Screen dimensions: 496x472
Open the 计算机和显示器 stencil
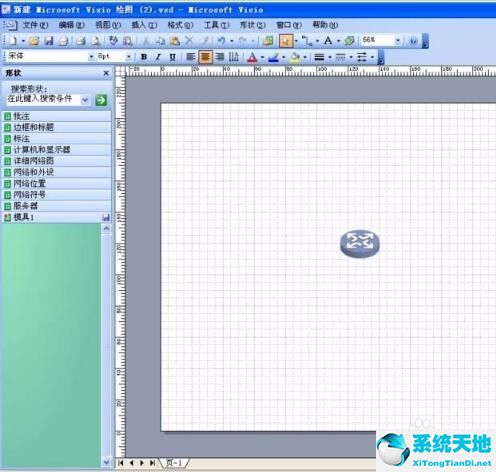coord(57,150)
